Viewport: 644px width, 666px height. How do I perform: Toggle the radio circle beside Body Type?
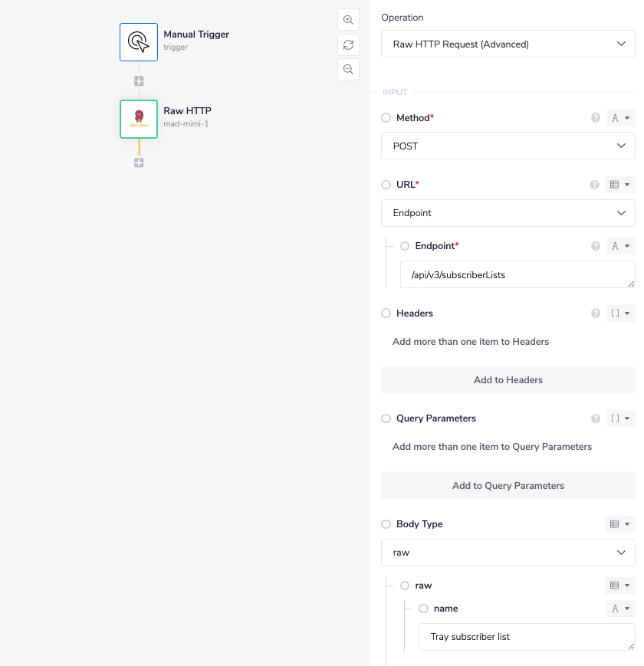[x=386, y=524]
